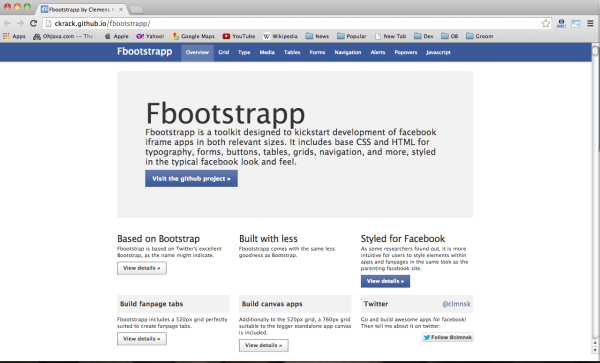Open a new tab button
The image size is (600, 363).
coord(137,9)
